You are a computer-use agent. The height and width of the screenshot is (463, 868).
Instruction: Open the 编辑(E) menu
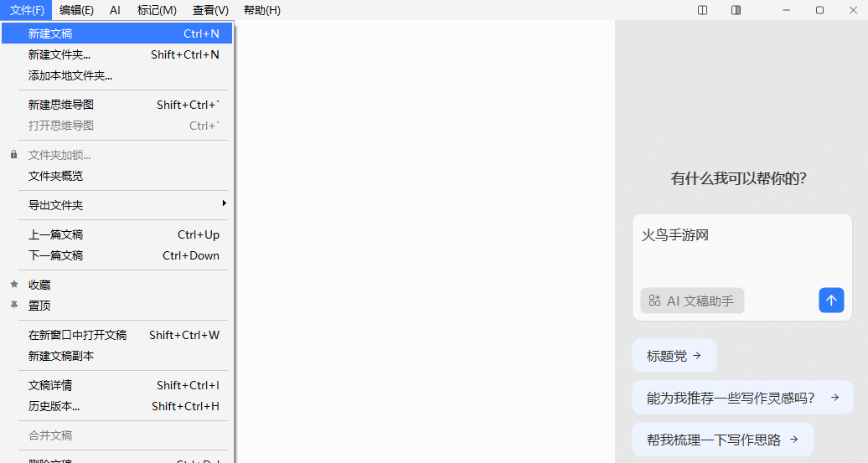pos(76,10)
